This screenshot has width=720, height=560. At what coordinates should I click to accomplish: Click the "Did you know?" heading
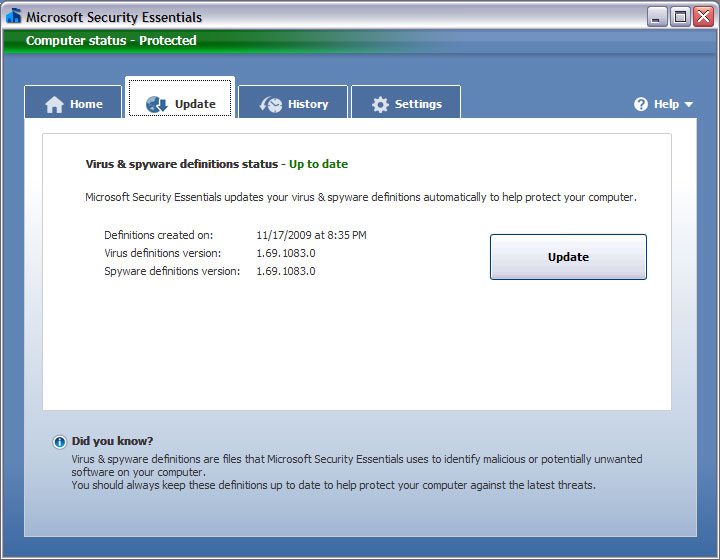[x=112, y=441]
